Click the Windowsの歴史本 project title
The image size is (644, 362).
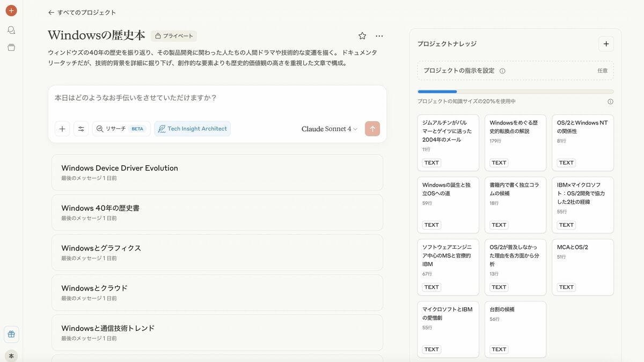pos(97,35)
